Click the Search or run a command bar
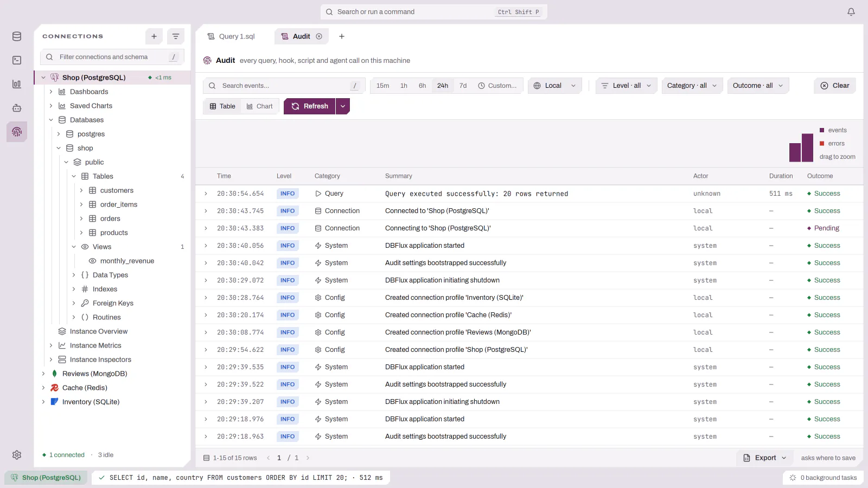 433,12
